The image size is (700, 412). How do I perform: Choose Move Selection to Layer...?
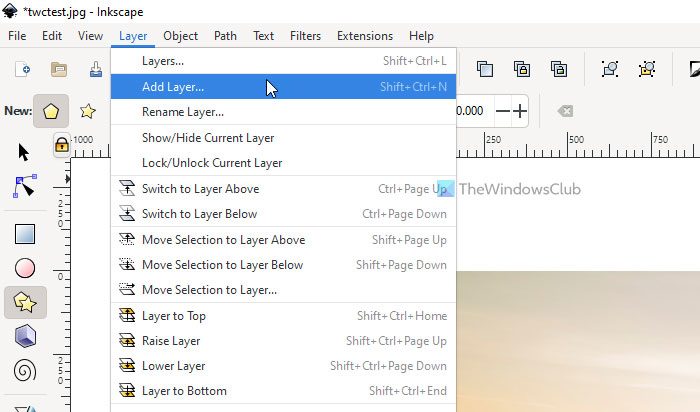[283, 290]
